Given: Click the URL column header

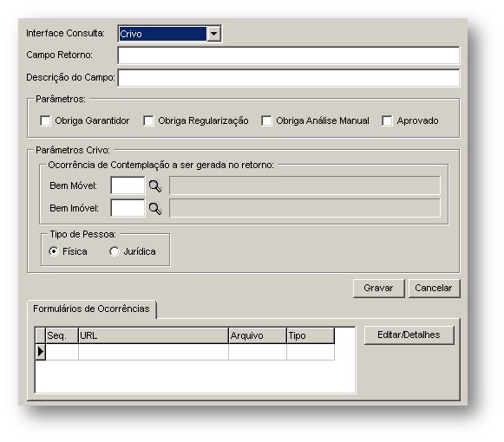Looking at the screenshot, I should tap(154, 335).
